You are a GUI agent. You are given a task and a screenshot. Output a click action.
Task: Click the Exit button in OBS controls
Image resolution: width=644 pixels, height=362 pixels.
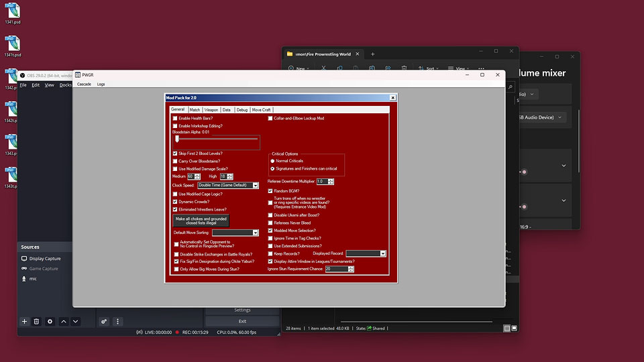242,321
